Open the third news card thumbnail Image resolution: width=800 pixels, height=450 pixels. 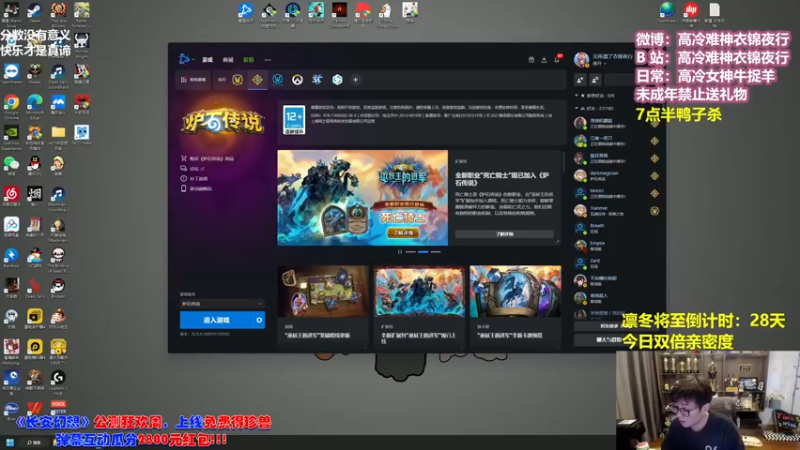[x=515, y=291]
